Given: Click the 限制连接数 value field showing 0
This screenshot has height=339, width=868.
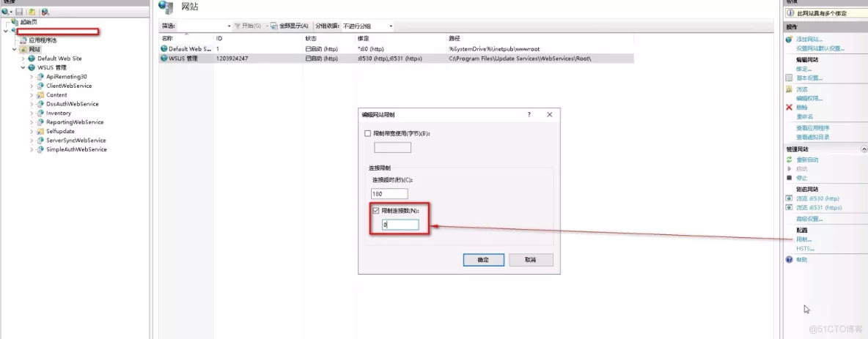Looking at the screenshot, I should [x=400, y=225].
